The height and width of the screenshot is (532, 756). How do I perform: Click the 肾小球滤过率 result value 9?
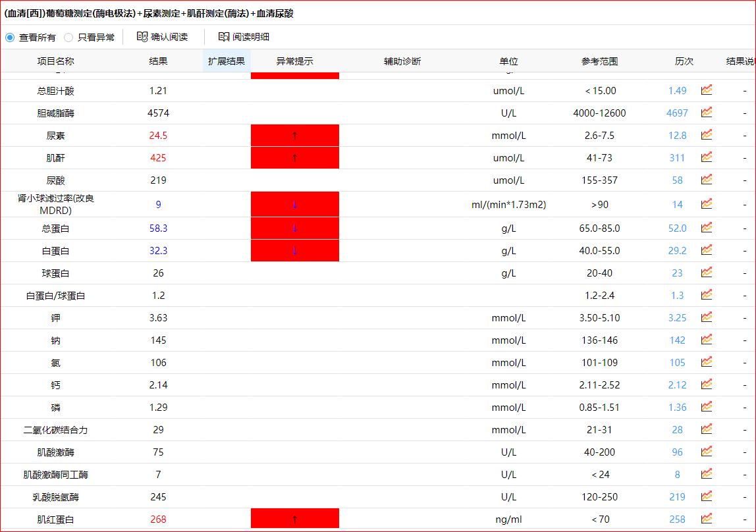pos(158,204)
